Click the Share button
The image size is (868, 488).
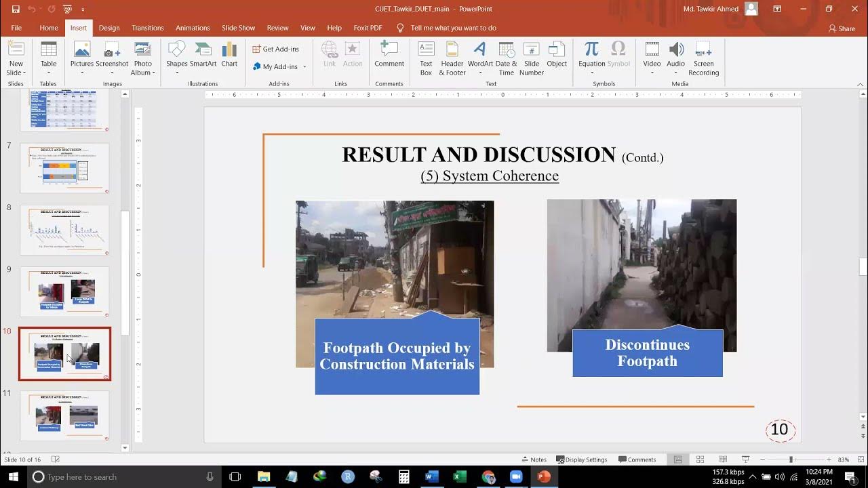(x=842, y=28)
